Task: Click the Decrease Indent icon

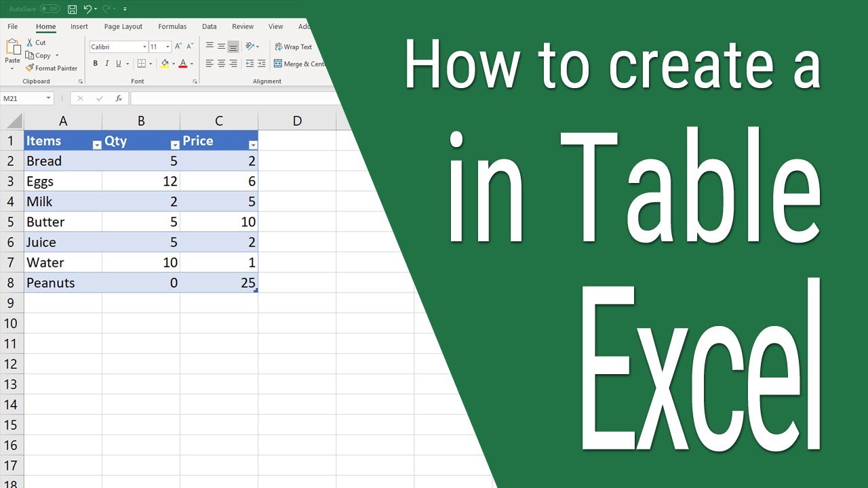Action: click(250, 64)
